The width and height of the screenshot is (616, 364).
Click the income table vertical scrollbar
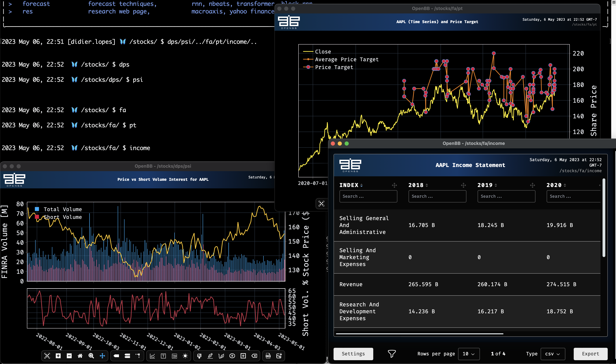pos(604,218)
